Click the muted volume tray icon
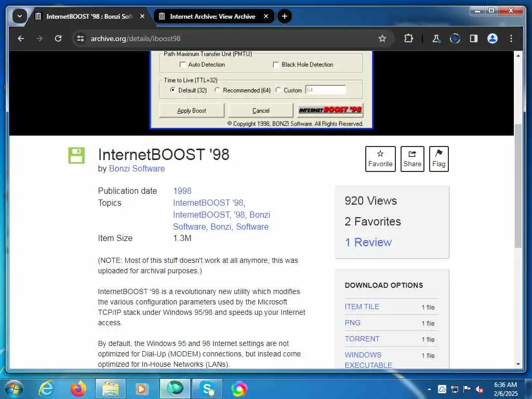Viewport: 532px width, 399px height. click(x=480, y=389)
